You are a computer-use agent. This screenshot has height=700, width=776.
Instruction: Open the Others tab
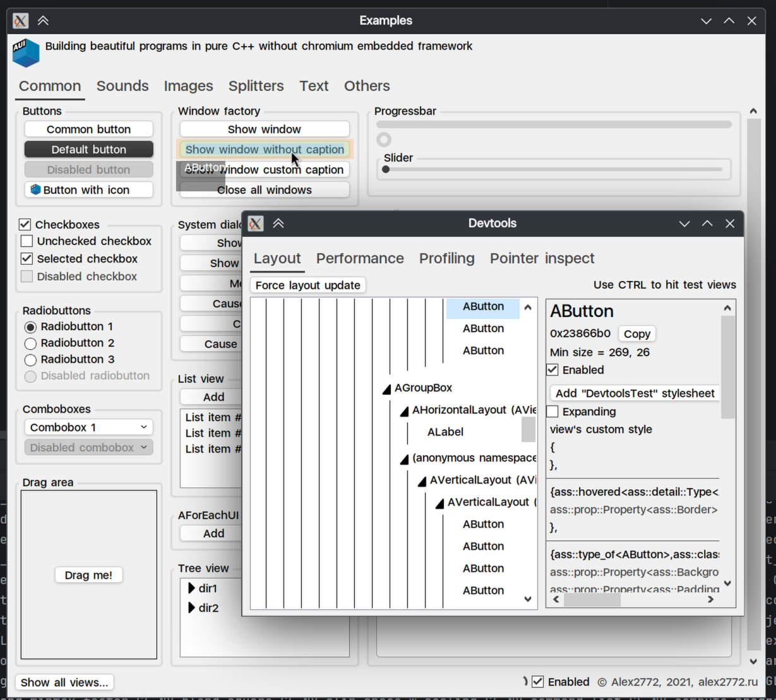367,86
